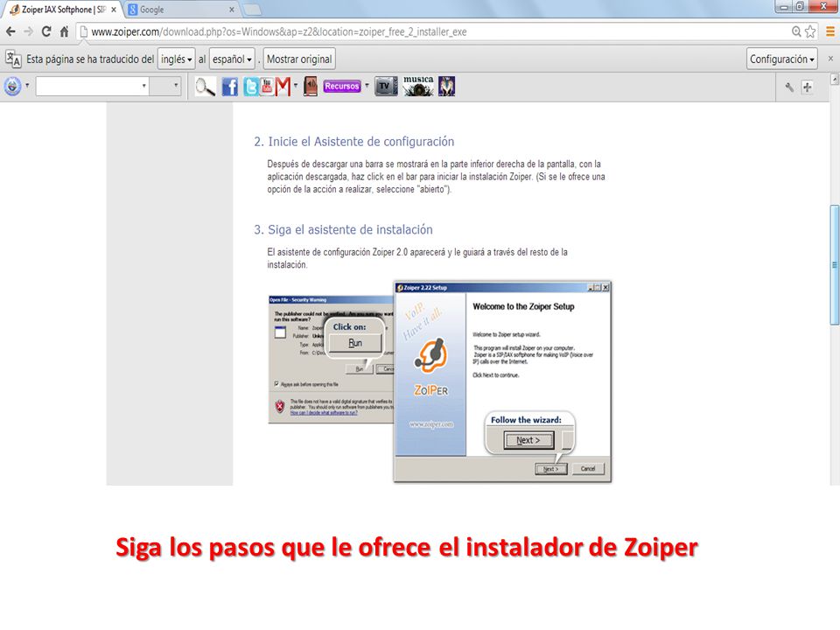Click the toolbar icon right of musica
The height and width of the screenshot is (630, 840).
tap(446, 86)
